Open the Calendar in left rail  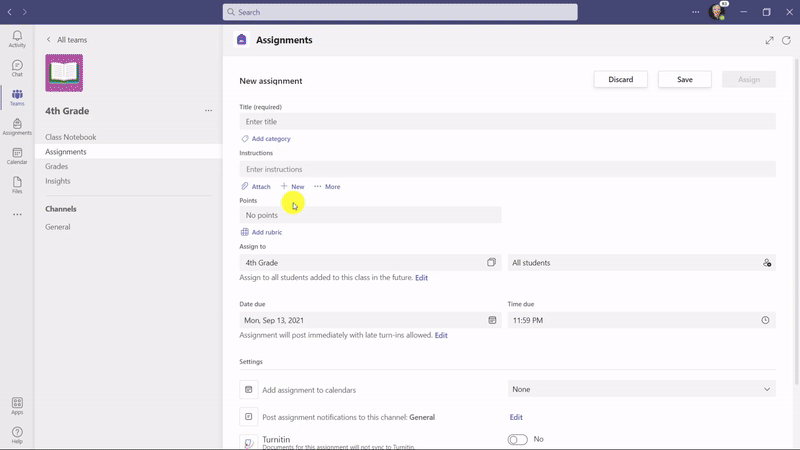17,156
